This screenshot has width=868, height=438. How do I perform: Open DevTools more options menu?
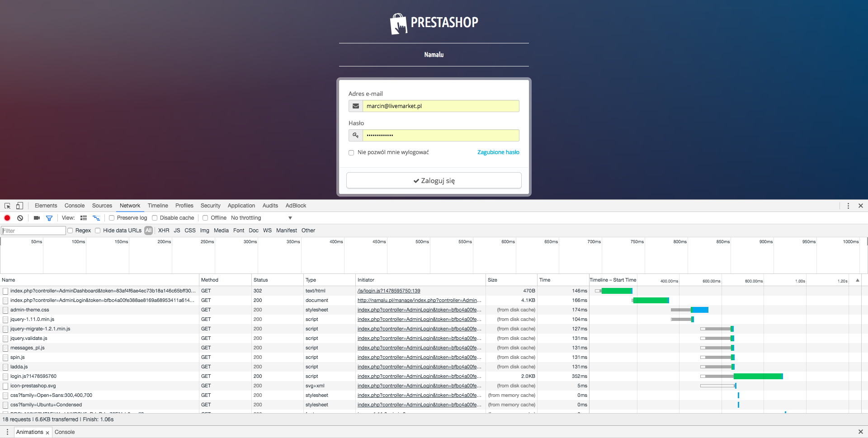(848, 206)
